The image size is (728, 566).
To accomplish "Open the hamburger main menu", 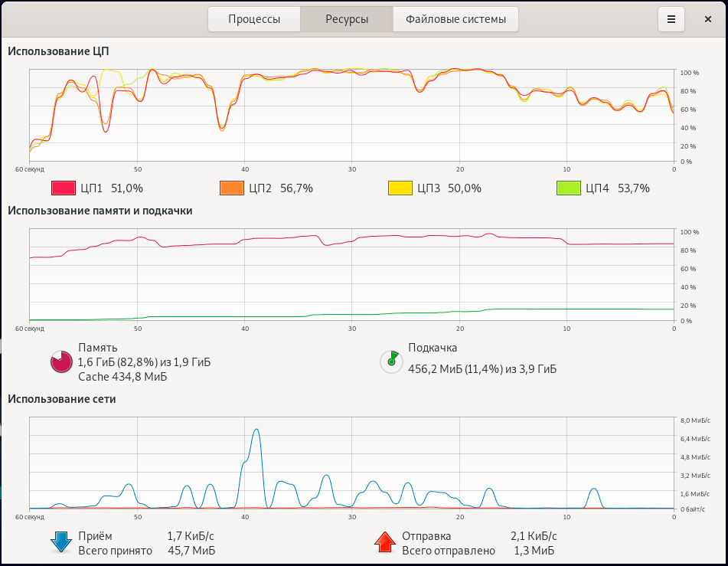I will (671, 19).
